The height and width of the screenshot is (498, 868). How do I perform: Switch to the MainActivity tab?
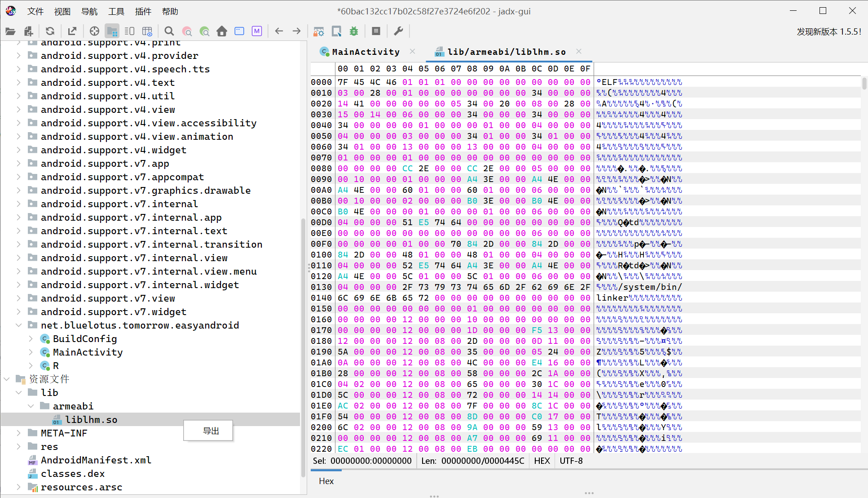[366, 52]
